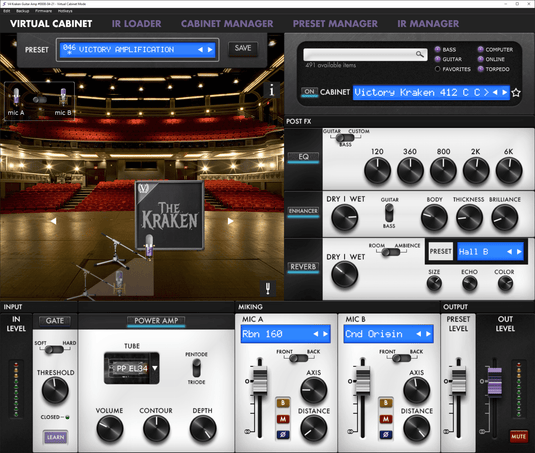
Task: Open the Victory Kraken 412 cabinet list
Action: (x=431, y=92)
